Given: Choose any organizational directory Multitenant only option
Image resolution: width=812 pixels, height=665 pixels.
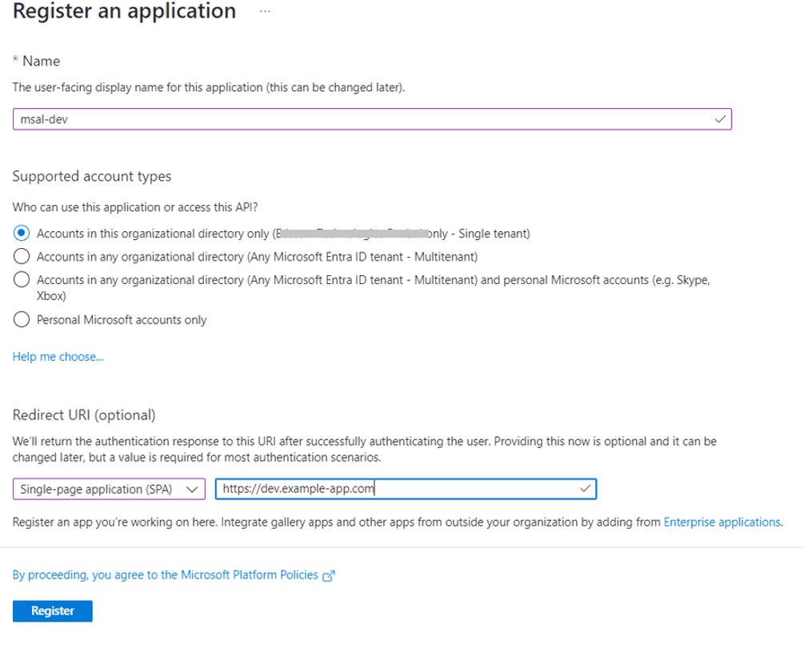Looking at the screenshot, I should [22, 257].
